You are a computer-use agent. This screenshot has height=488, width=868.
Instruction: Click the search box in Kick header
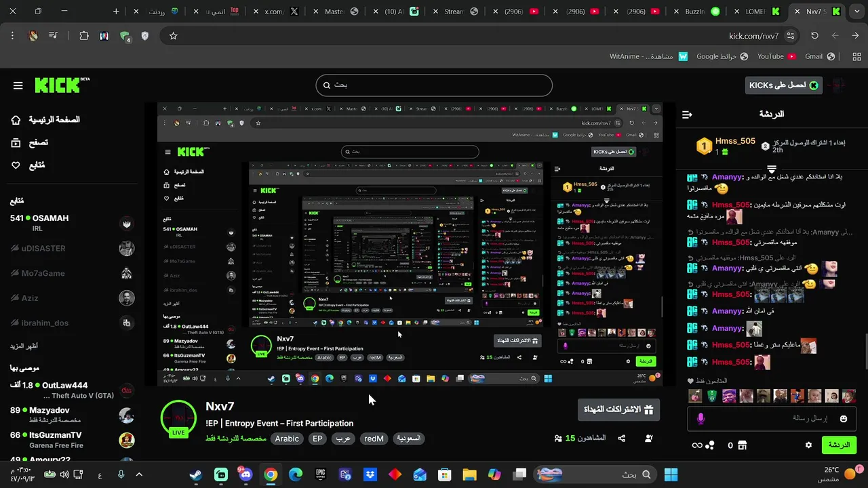(x=434, y=85)
